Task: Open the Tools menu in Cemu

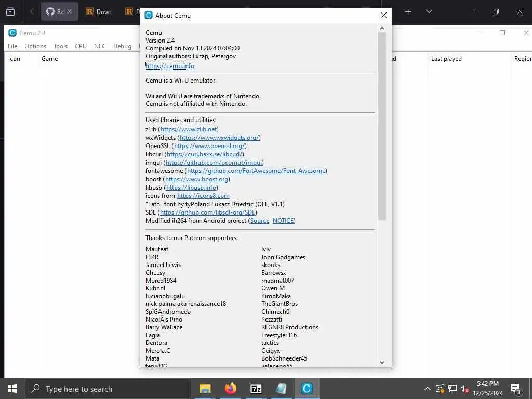Action: point(60,46)
